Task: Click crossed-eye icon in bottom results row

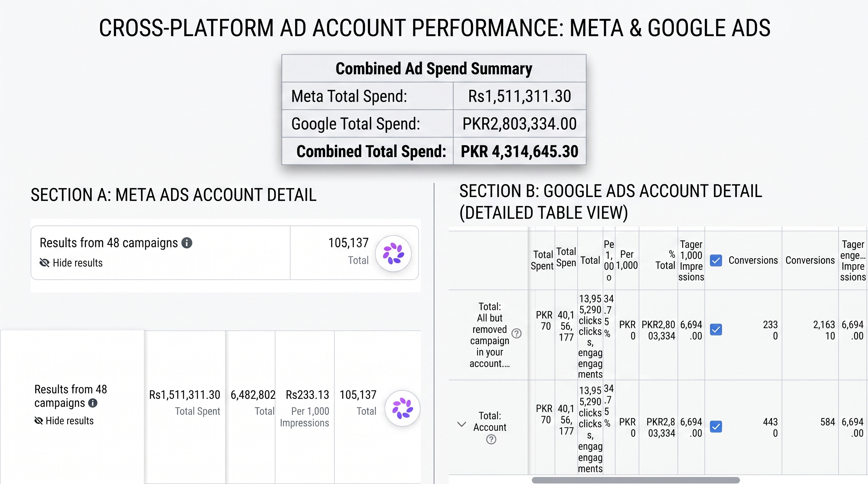Action: coord(39,421)
